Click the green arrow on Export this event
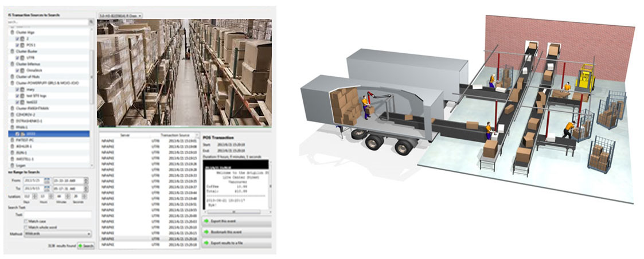 point(207,220)
